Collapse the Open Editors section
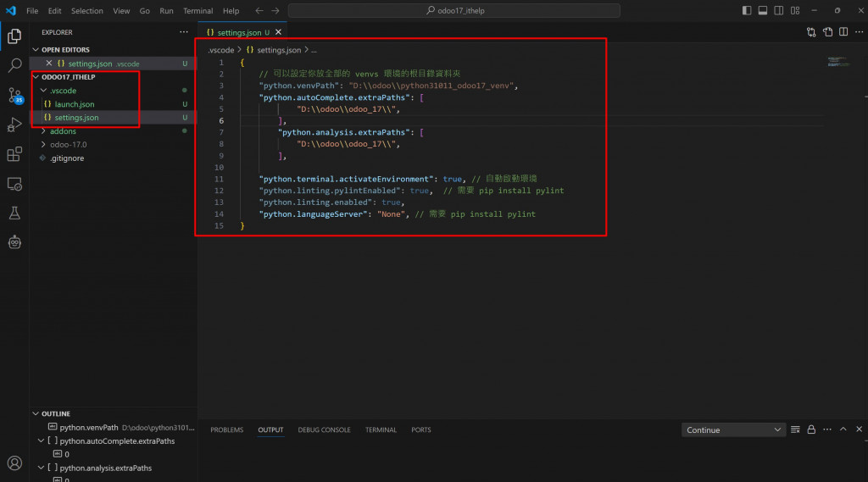 pos(36,50)
